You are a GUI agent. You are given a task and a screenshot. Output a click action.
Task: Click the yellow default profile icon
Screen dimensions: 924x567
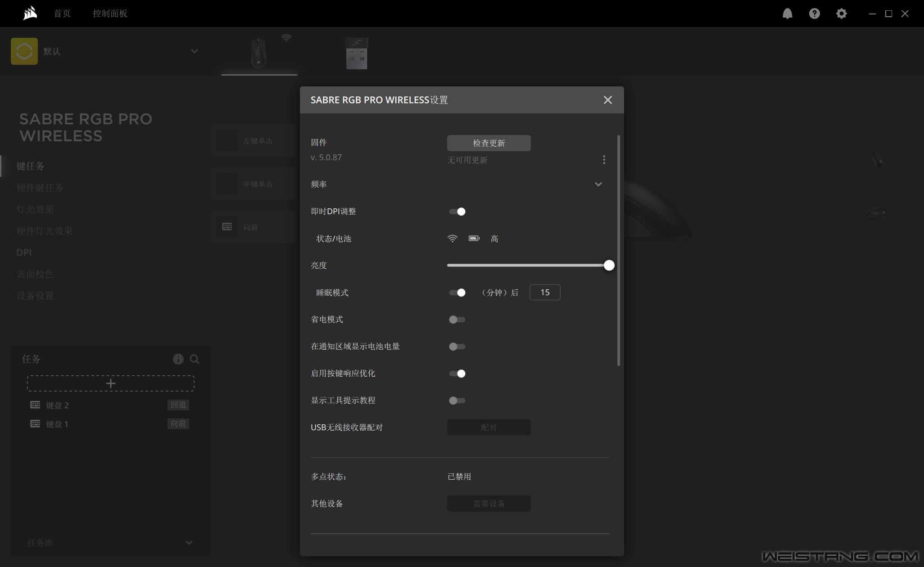coord(24,51)
